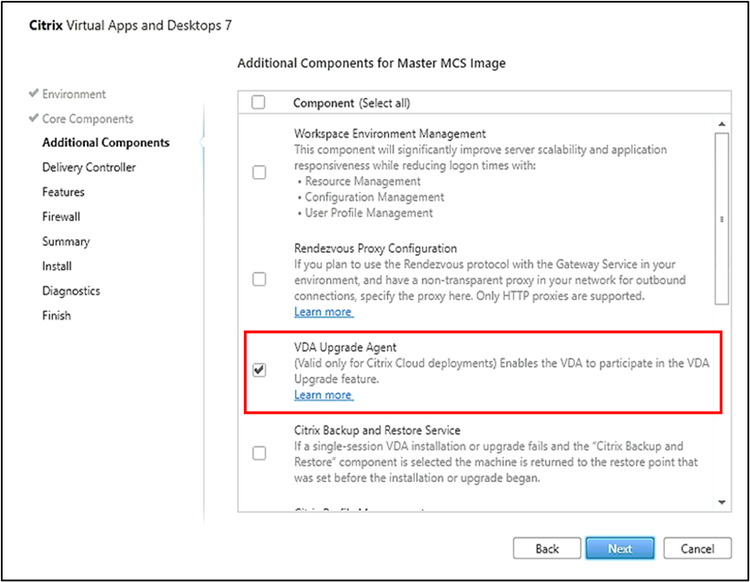The image size is (750, 582).
Task: Click the Next button
Action: coord(620,549)
